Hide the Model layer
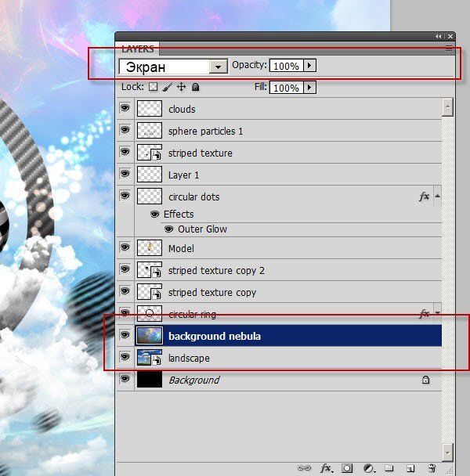 tap(125, 247)
